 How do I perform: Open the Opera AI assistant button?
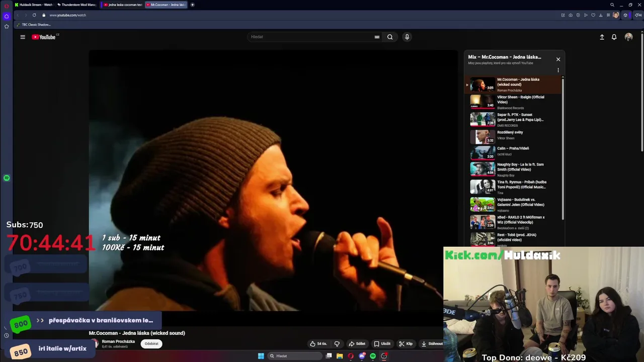click(638, 15)
